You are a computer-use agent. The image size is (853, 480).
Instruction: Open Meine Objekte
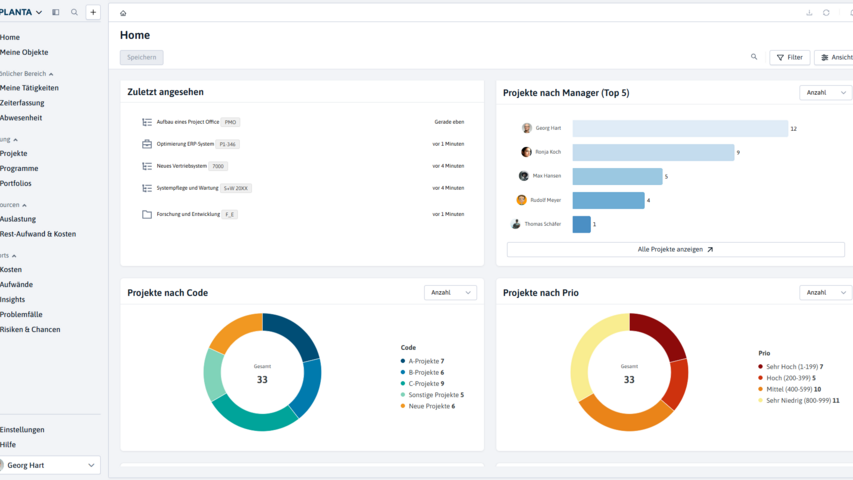[x=24, y=52]
